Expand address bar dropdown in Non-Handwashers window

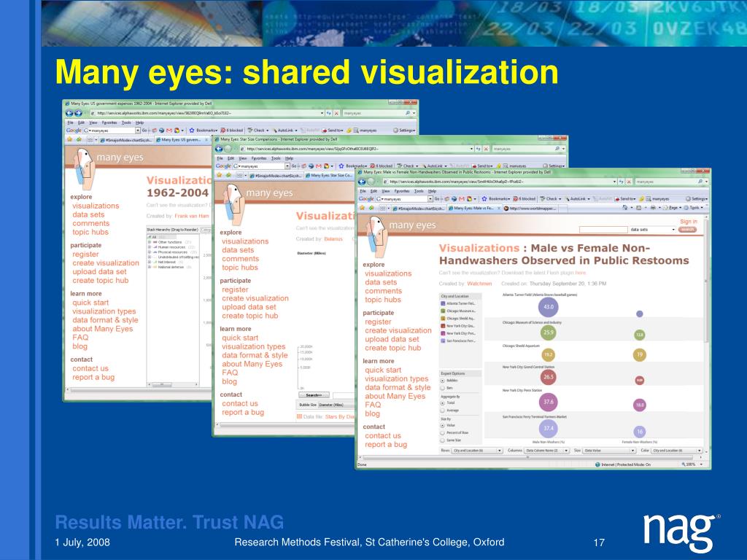[614, 182]
